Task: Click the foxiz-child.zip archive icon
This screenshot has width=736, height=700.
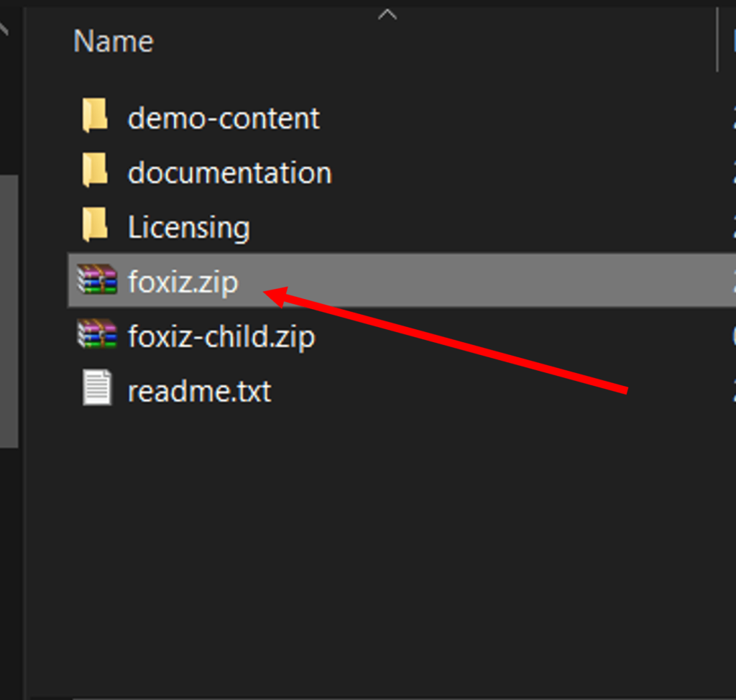Action: pyautogui.click(x=97, y=333)
